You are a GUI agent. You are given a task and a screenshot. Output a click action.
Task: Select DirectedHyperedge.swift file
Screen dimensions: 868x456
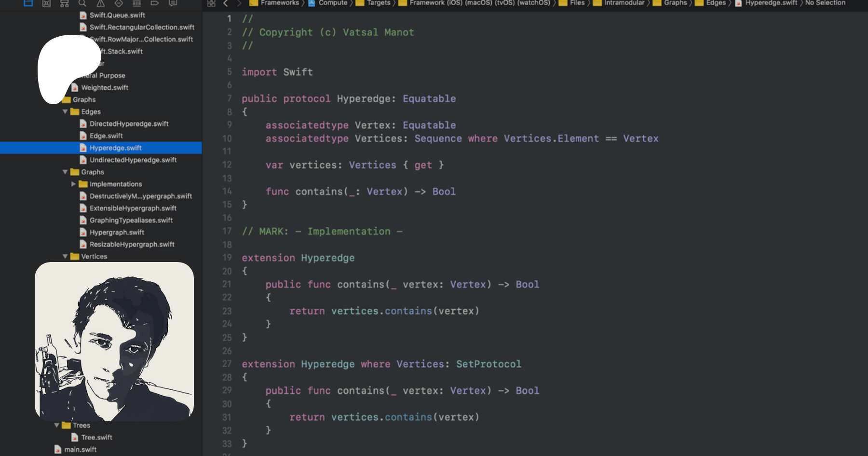tap(129, 124)
